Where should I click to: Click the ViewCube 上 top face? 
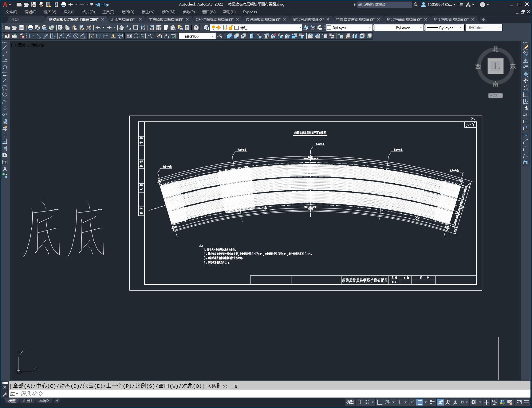(x=495, y=66)
